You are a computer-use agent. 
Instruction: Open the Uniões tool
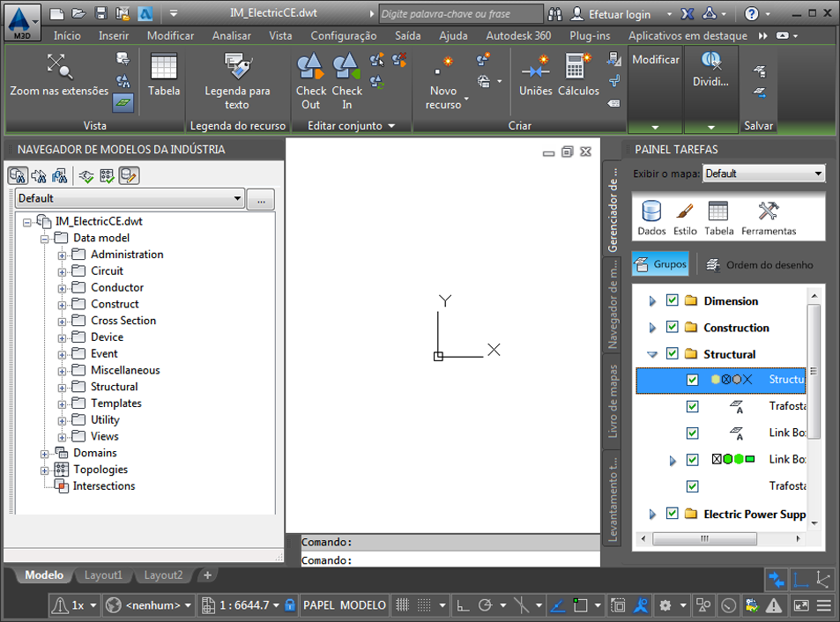(535, 76)
